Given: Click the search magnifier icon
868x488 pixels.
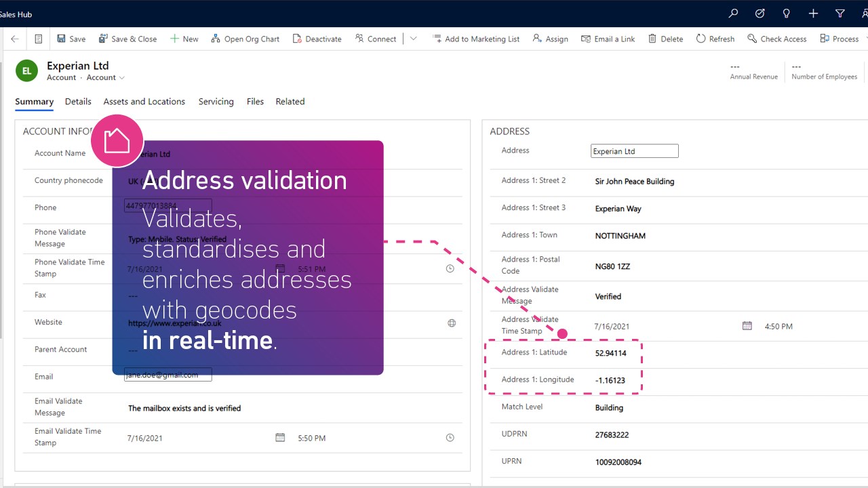Looking at the screenshot, I should pyautogui.click(x=733, y=14).
